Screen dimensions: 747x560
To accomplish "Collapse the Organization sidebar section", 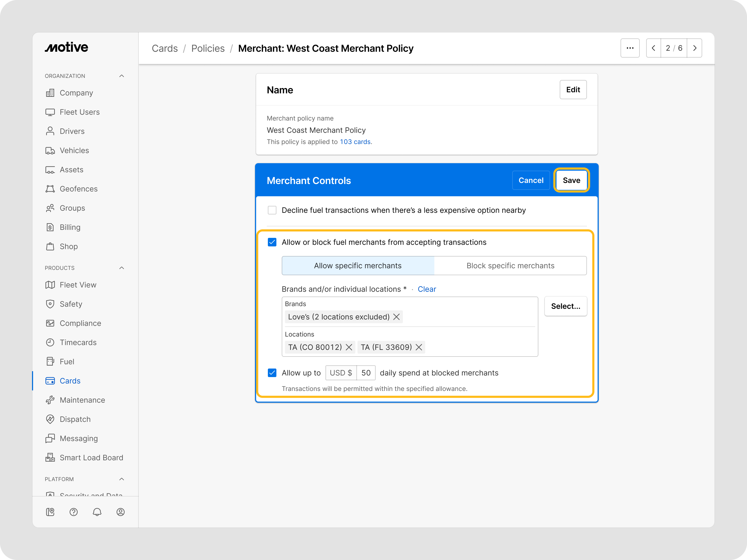I will pos(122,76).
